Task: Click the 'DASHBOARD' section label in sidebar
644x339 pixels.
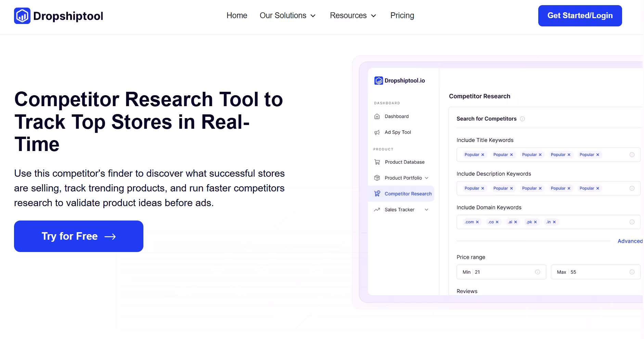Action: click(x=387, y=103)
